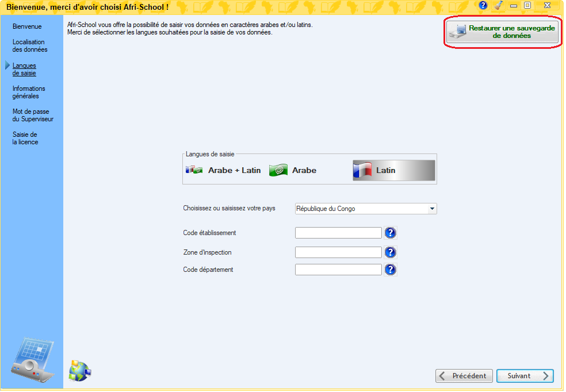566x392 pixels.
Task: Open help for Code établissement field
Action: pyautogui.click(x=390, y=233)
